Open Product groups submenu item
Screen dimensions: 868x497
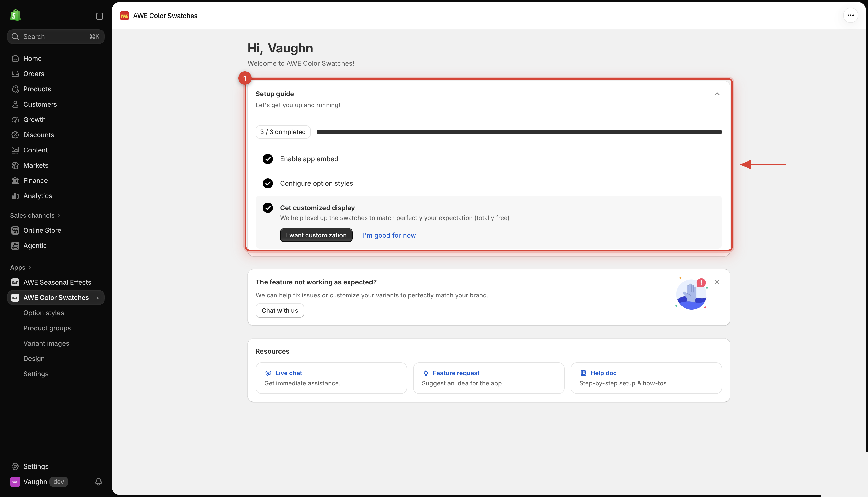click(47, 328)
